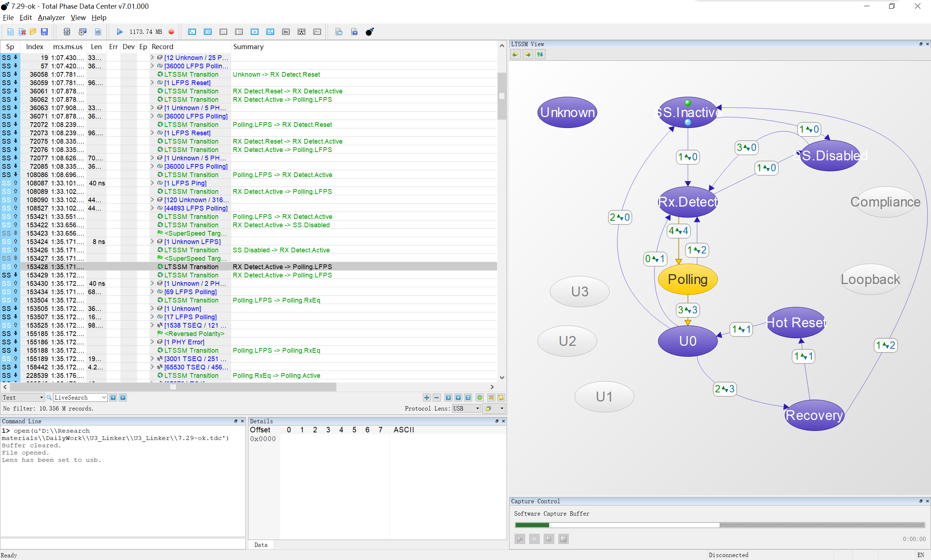Image resolution: width=931 pixels, height=560 pixels.
Task: Click the Open File folder icon
Action: tap(33, 32)
